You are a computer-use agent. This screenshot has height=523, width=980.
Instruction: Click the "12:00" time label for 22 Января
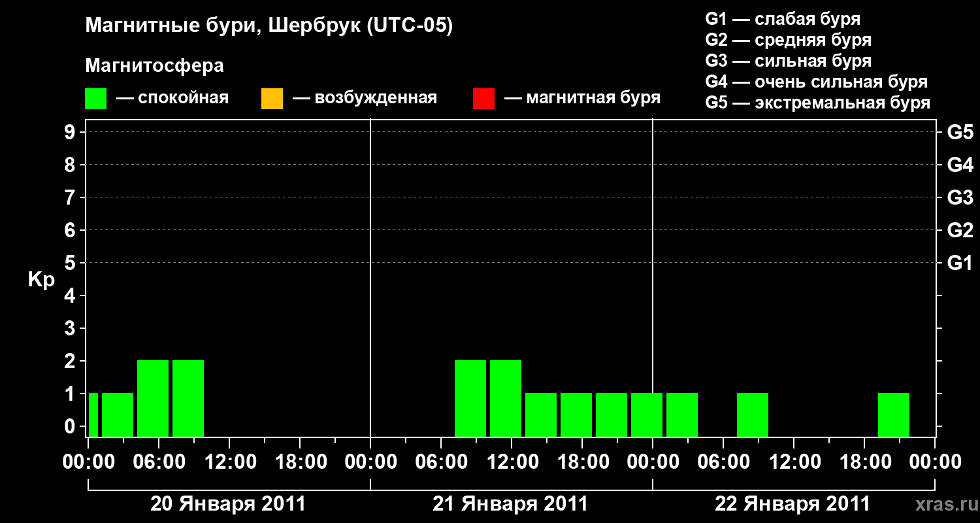(794, 462)
